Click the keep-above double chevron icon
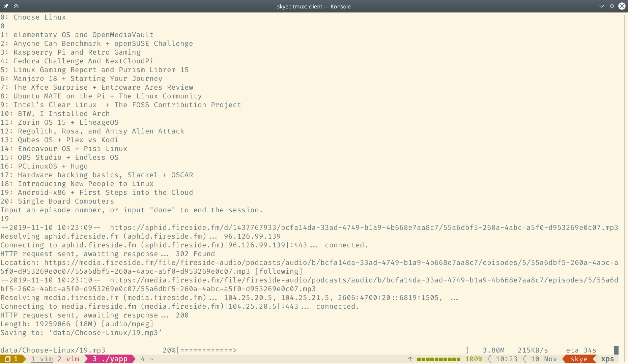 click(16, 6)
